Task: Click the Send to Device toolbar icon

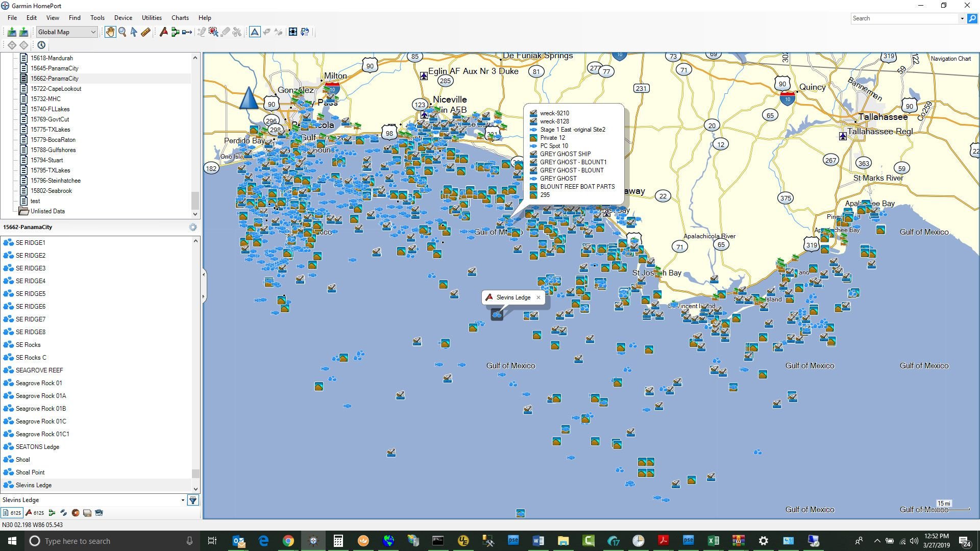Action: click(x=23, y=32)
